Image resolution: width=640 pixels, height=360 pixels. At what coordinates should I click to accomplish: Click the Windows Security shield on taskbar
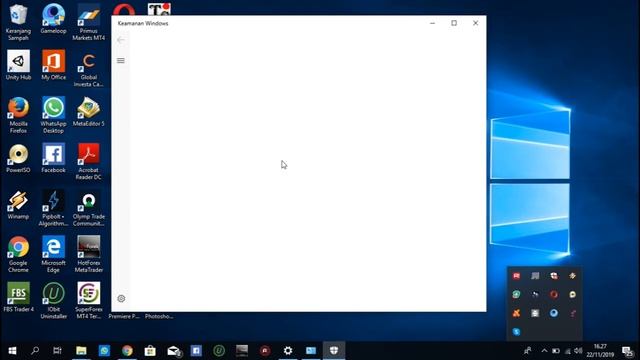[334, 351]
